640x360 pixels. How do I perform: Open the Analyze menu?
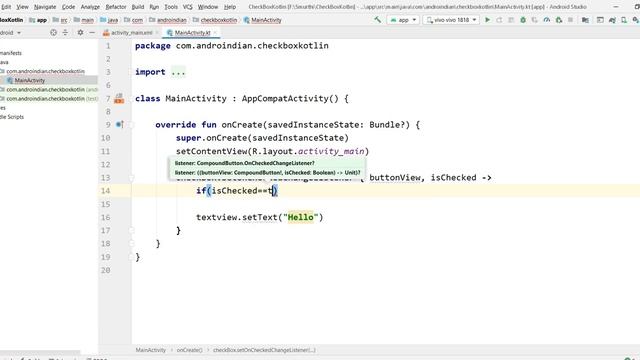click(x=90, y=7)
